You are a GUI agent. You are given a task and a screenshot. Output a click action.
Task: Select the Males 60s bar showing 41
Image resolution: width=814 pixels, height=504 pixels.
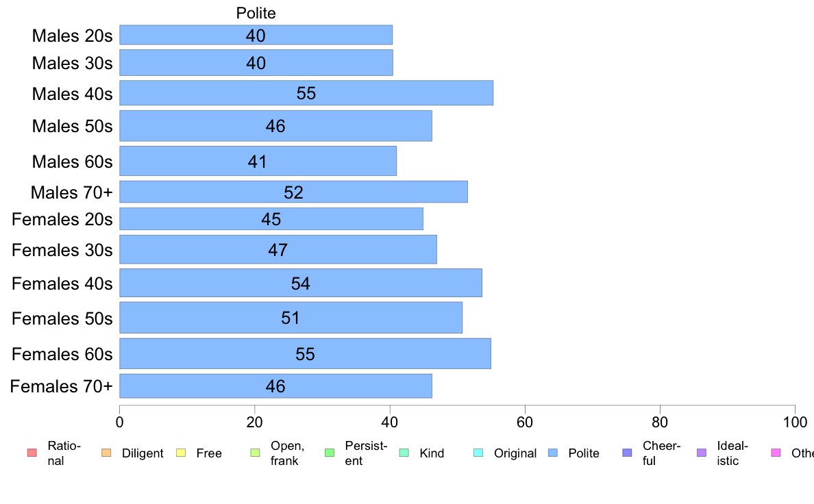point(258,161)
